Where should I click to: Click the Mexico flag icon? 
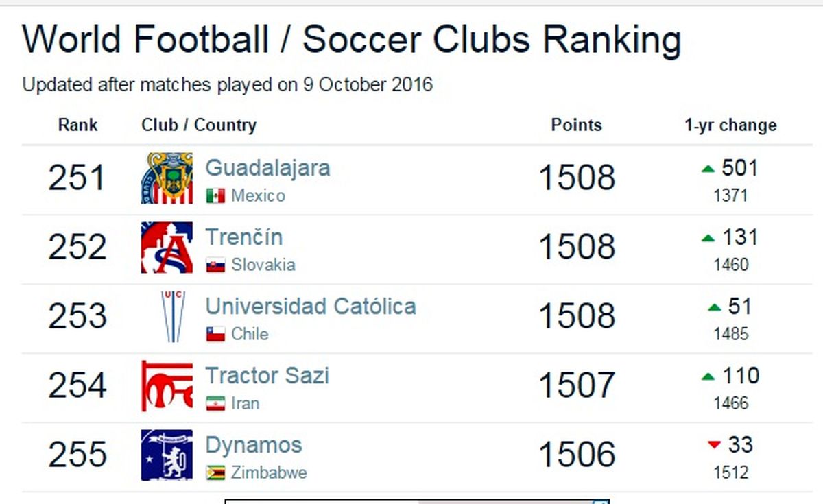[215, 196]
